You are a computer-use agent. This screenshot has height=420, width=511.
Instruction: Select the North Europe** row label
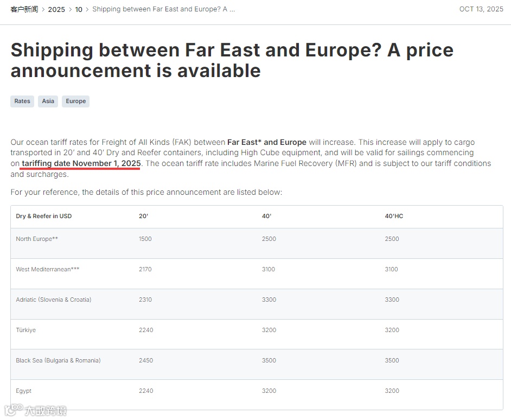[x=37, y=239]
